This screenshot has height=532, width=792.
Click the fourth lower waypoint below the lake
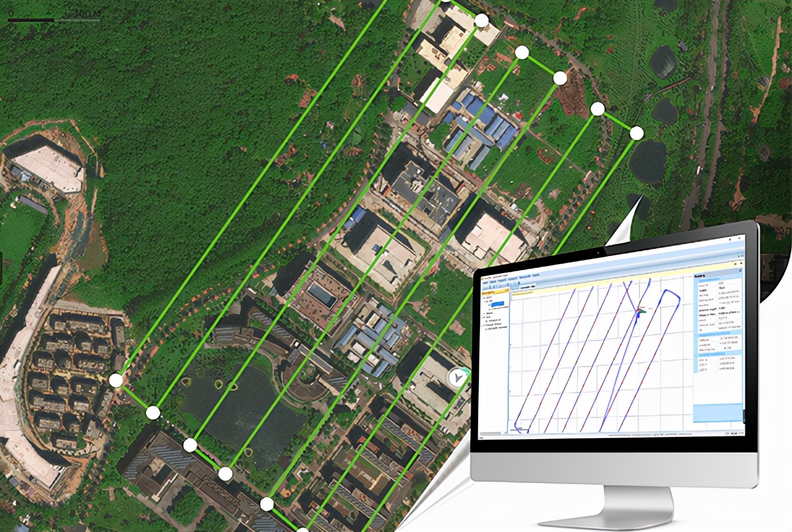tap(225, 473)
